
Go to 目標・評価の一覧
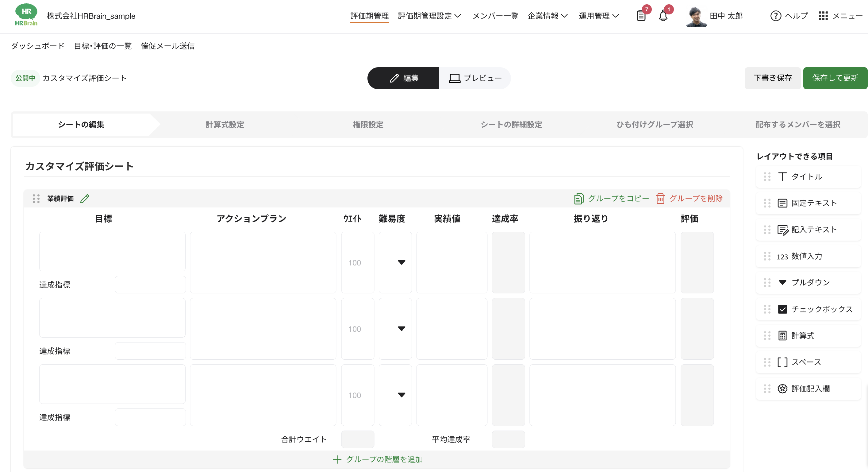point(103,46)
